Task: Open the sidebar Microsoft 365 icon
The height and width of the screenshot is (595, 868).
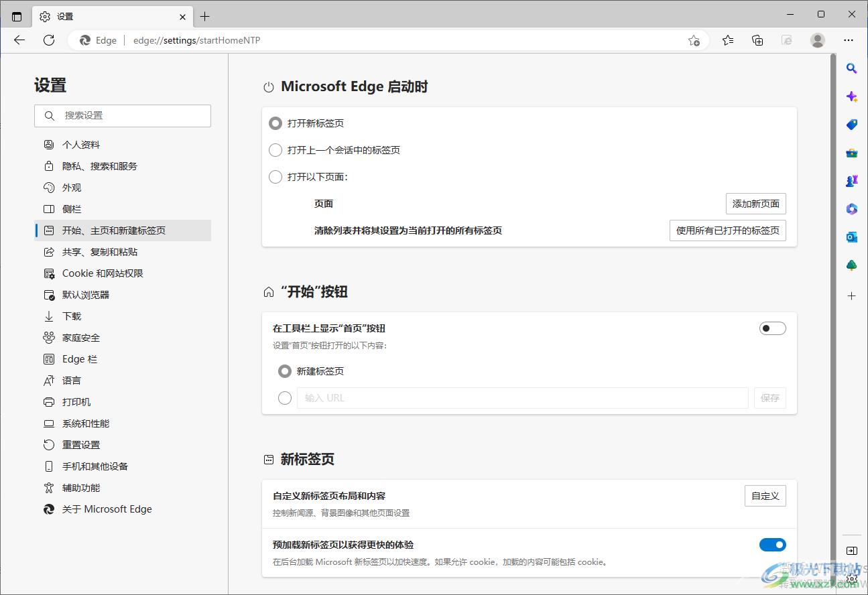Action: (x=852, y=209)
